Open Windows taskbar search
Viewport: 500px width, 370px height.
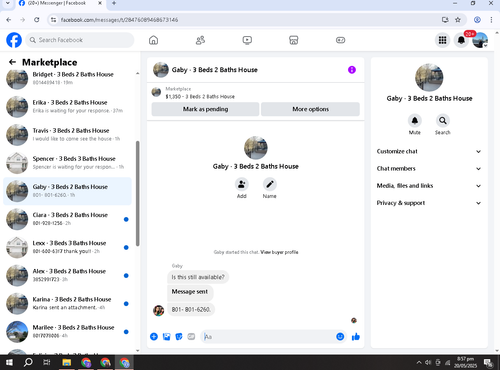(x=28, y=362)
